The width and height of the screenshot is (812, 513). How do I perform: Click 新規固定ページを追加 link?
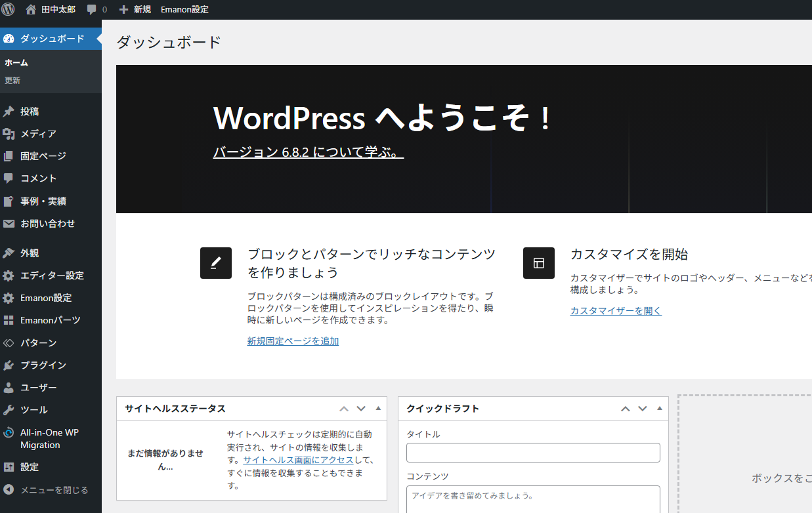pyautogui.click(x=293, y=341)
